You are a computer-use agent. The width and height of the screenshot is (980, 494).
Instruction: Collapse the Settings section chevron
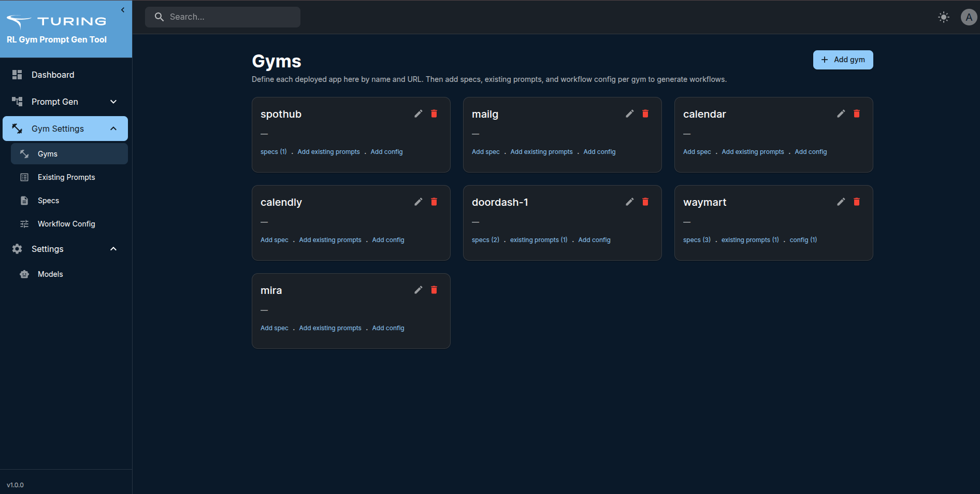113,249
